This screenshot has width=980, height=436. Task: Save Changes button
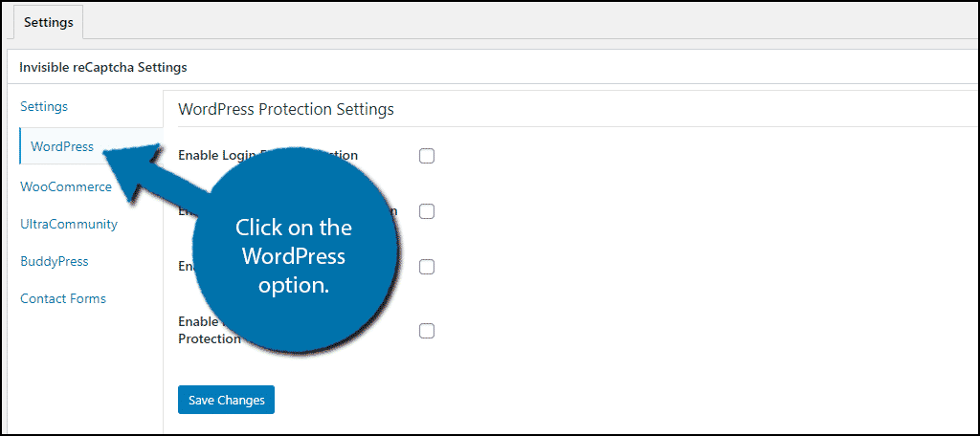point(226,400)
